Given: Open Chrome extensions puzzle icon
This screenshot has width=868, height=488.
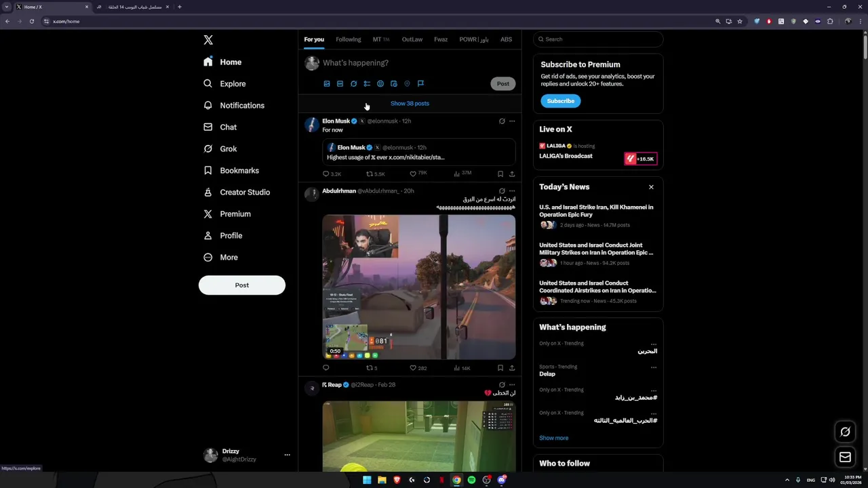Looking at the screenshot, I should pos(829,22).
